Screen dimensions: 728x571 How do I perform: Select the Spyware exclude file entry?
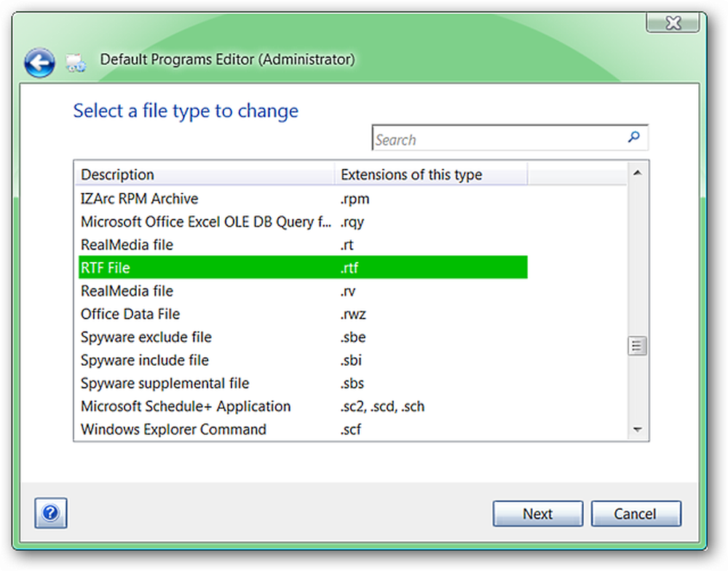point(303,338)
